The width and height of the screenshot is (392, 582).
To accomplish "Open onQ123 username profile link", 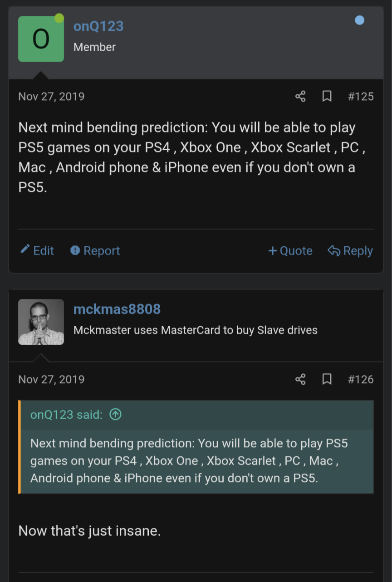I will (98, 26).
